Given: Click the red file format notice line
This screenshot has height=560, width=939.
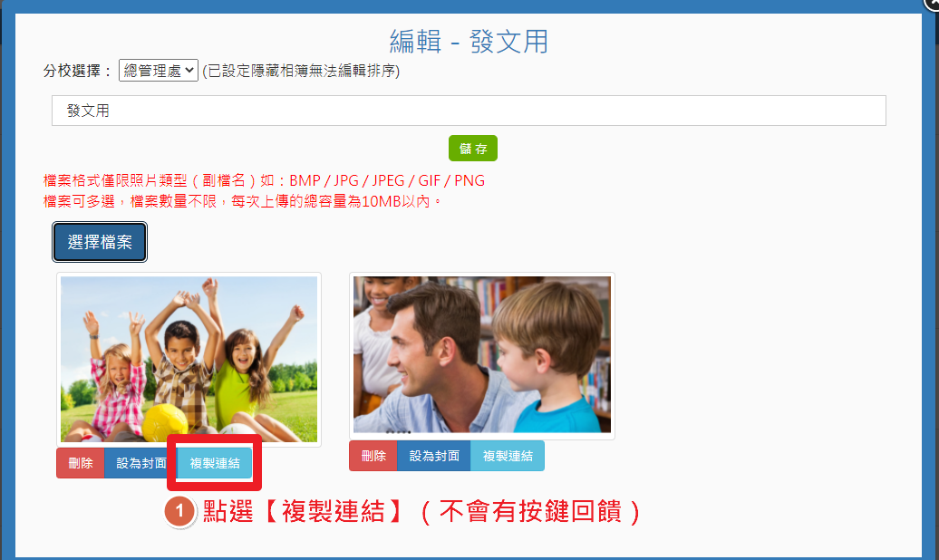Looking at the screenshot, I should point(264,181).
